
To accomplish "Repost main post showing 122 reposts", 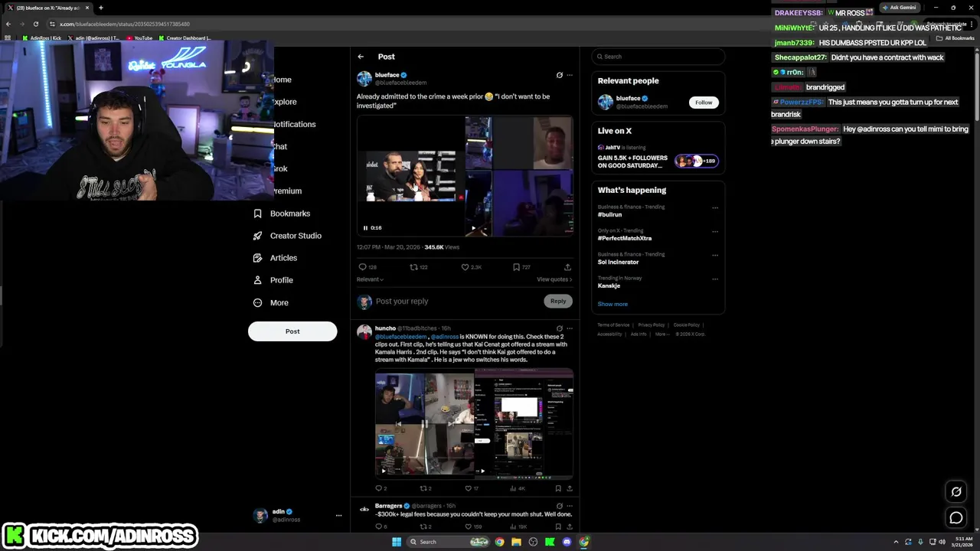I will pos(418,267).
